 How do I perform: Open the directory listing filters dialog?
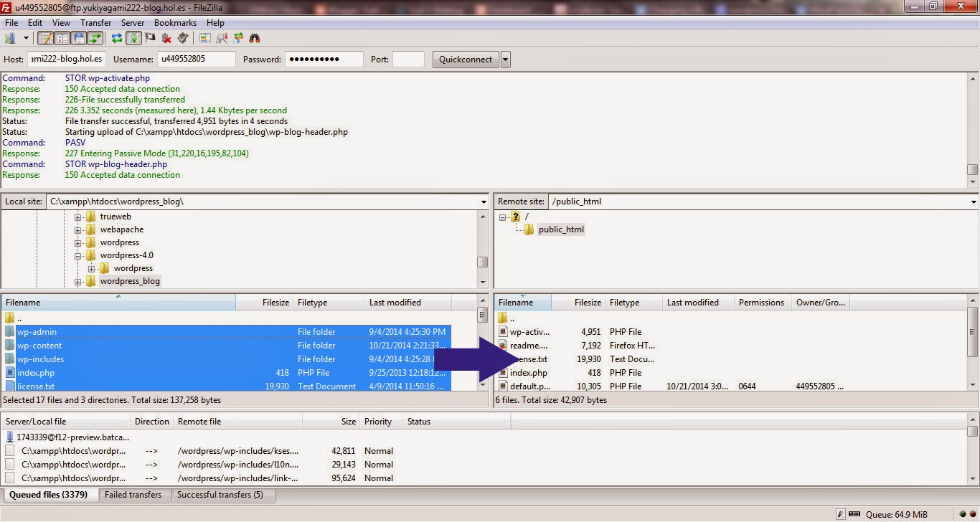pos(205,38)
